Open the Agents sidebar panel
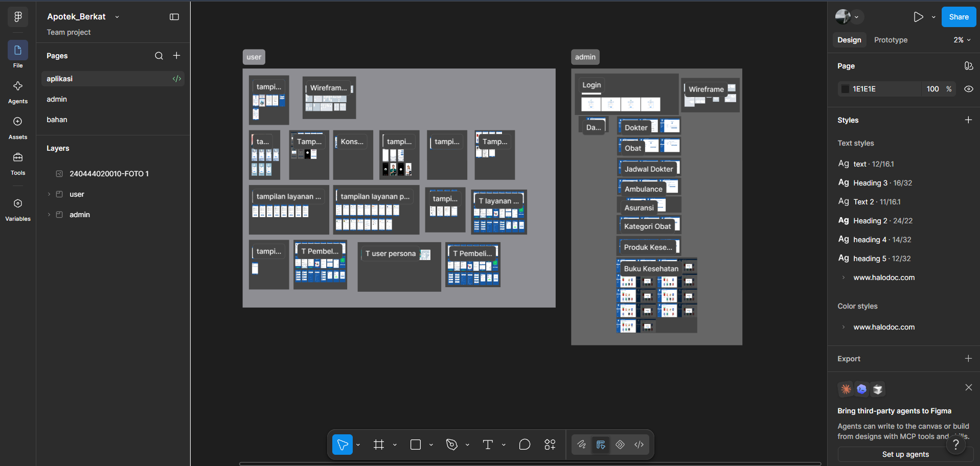This screenshot has height=466, width=980. pyautogui.click(x=18, y=92)
